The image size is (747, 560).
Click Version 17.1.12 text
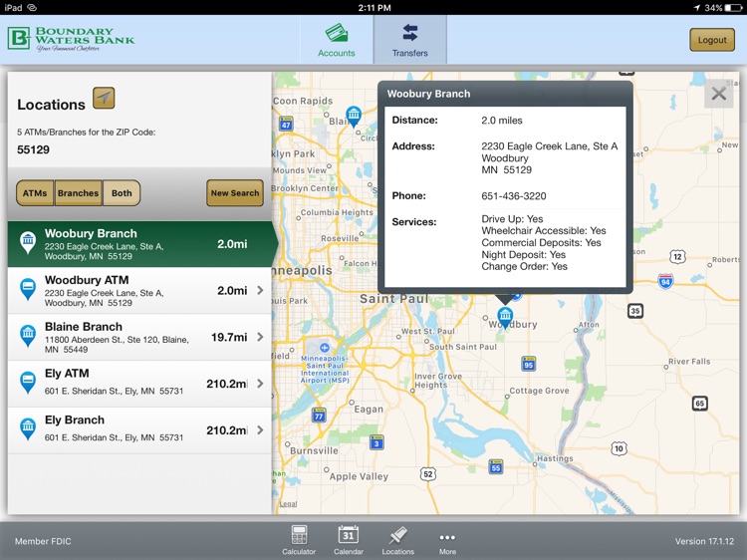704,541
